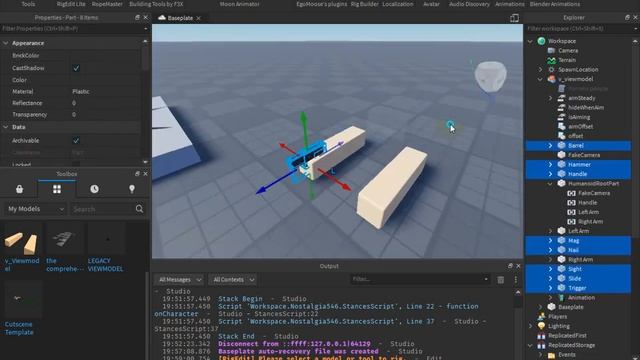Expand the Barrel tree node
Viewport: 640px width, 360px height.
(x=550, y=145)
